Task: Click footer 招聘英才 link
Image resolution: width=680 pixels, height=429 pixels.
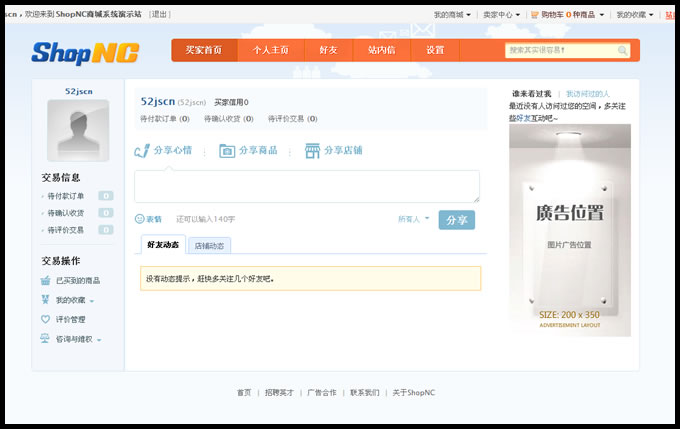Action: [279, 393]
